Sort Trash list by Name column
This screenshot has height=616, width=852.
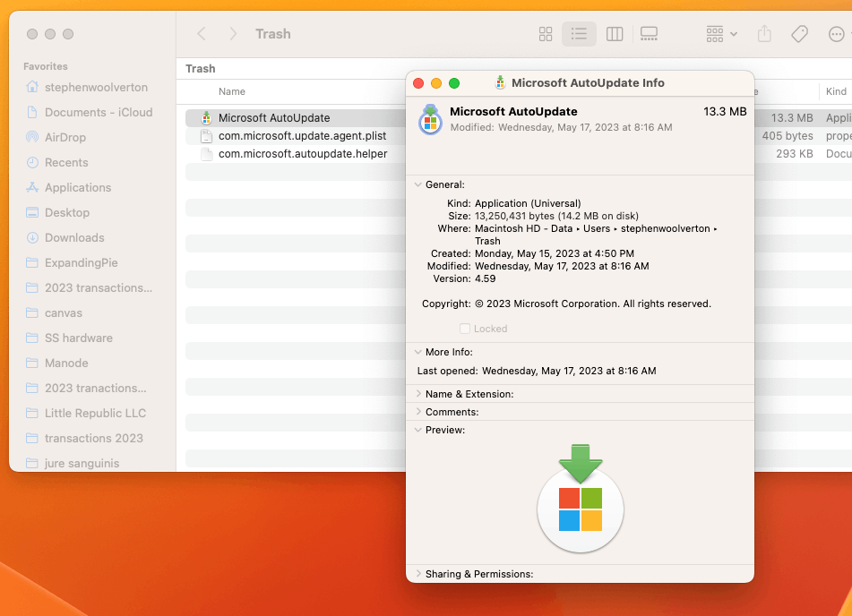(x=232, y=91)
